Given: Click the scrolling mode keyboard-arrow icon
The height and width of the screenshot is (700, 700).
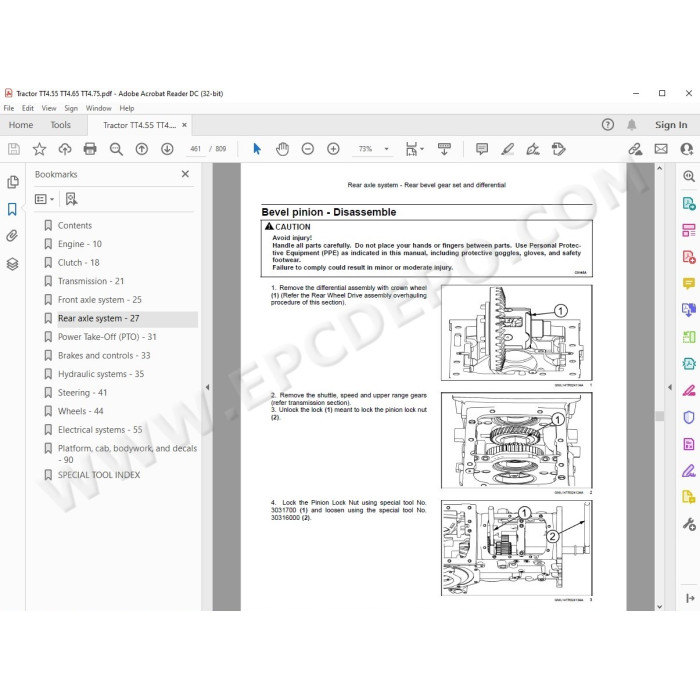Looking at the screenshot, I should point(444,149).
